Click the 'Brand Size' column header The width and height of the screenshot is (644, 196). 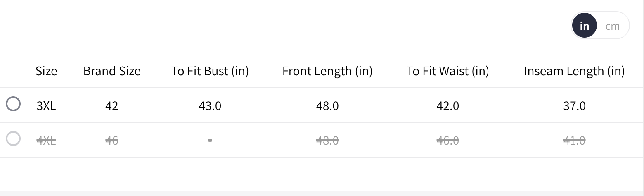point(112,71)
